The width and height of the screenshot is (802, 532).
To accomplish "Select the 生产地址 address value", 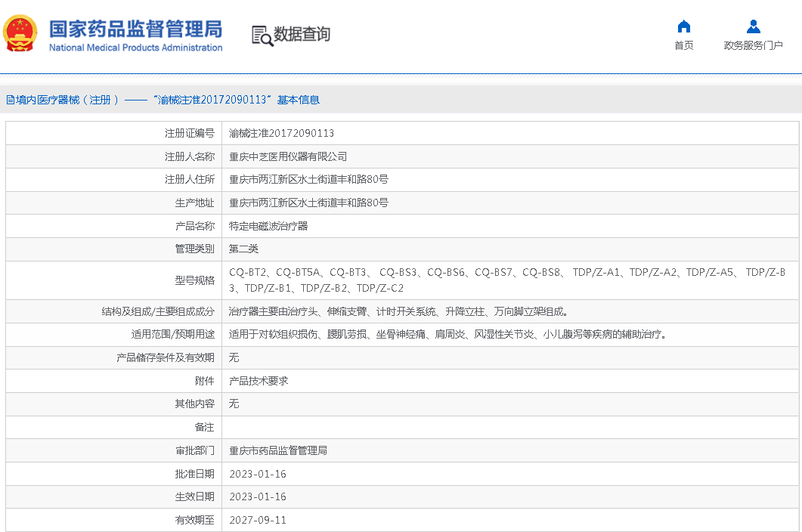I will point(308,203).
